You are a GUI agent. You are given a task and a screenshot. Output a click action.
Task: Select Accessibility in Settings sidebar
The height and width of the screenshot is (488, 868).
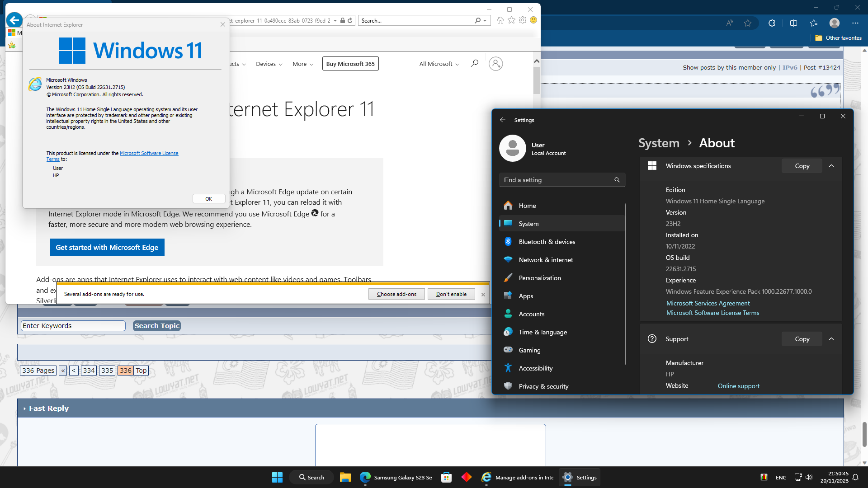point(562,368)
